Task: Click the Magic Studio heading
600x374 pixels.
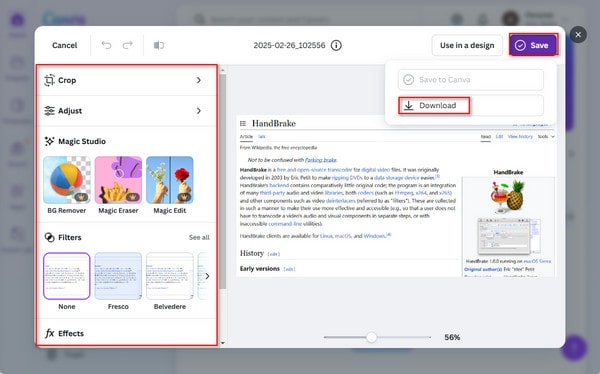Action: point(82,141)
